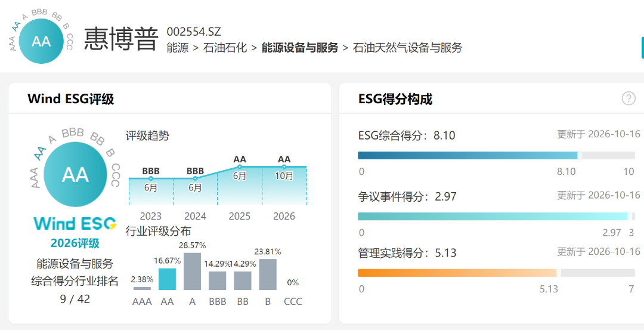Viewport: 644px width, 330px height.
Task: Click the 评级趋势 heading
Action: (x=147, y=136)
